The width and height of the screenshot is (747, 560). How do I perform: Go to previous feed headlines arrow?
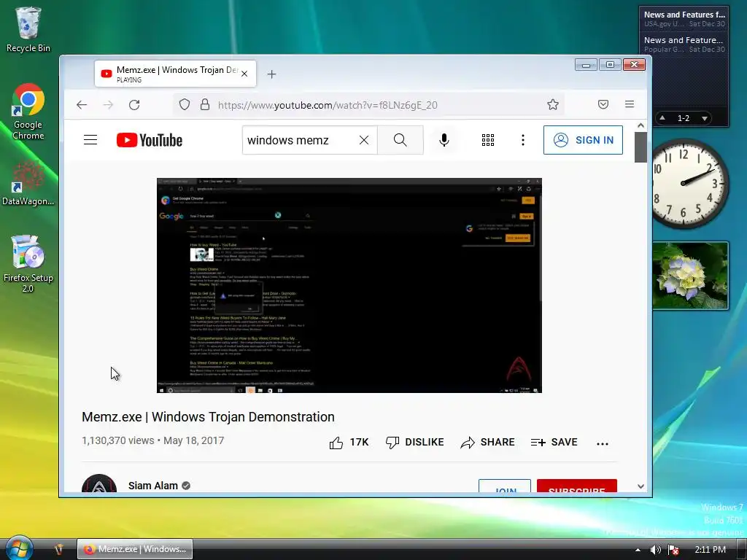click(662, 117)
